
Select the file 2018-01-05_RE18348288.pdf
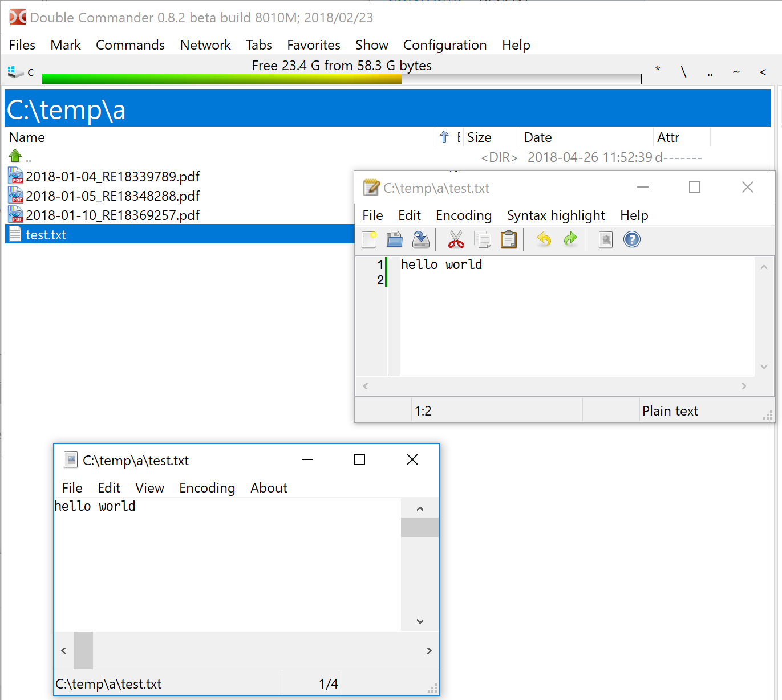click(x=112, y=196)
